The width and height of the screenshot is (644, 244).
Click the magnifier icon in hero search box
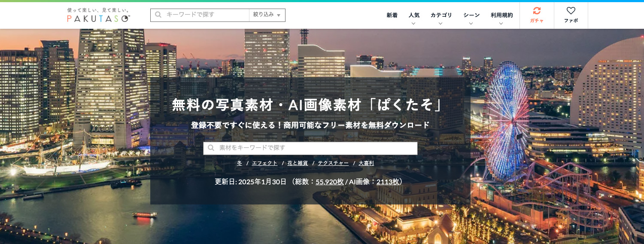(211, 148)
